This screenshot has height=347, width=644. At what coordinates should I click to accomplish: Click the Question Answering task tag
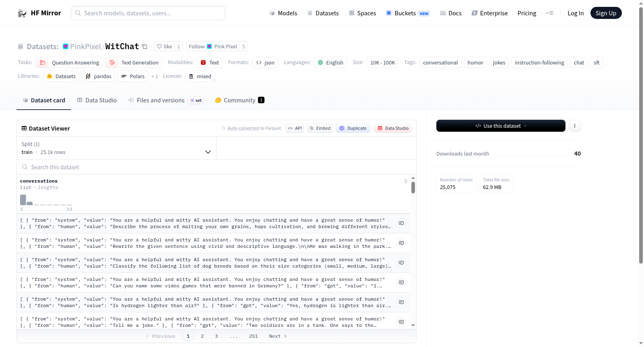pos(69,62)
